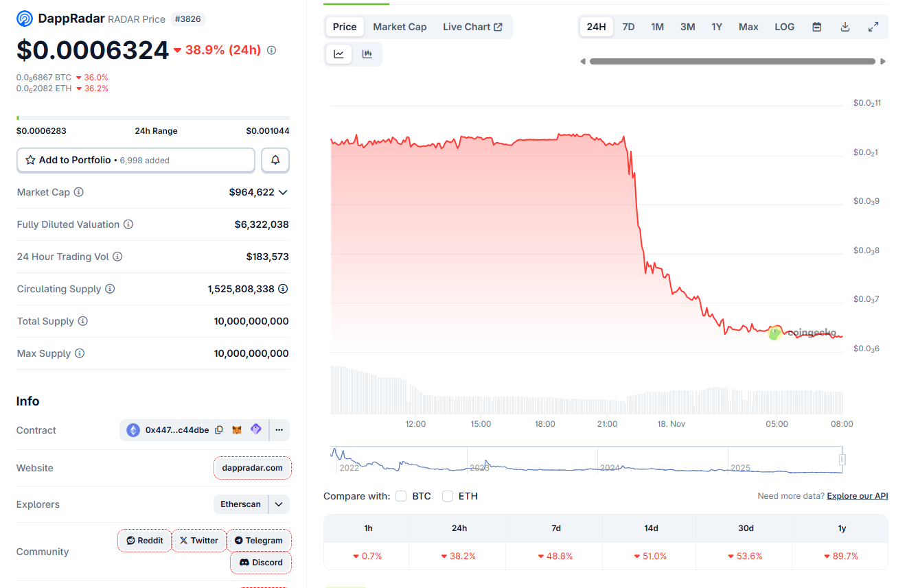
Task: Set a price alert with the bell icon
Action: [x=275, y=159]
